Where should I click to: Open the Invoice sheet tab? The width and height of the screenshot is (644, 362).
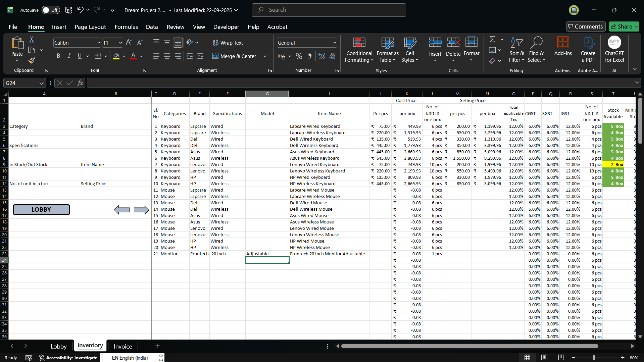pyautogui.click(x=123, y=346)
